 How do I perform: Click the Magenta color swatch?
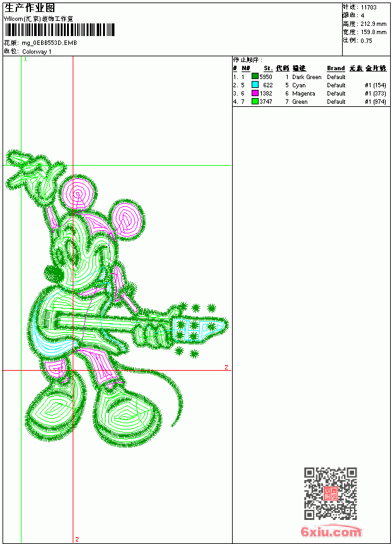[255, 93]
